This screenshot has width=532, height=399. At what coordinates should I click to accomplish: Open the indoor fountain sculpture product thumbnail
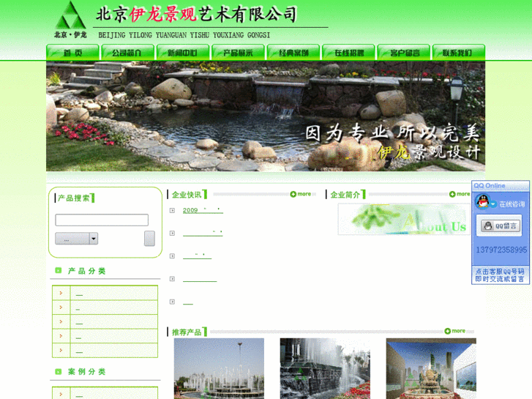coord(431,368)
